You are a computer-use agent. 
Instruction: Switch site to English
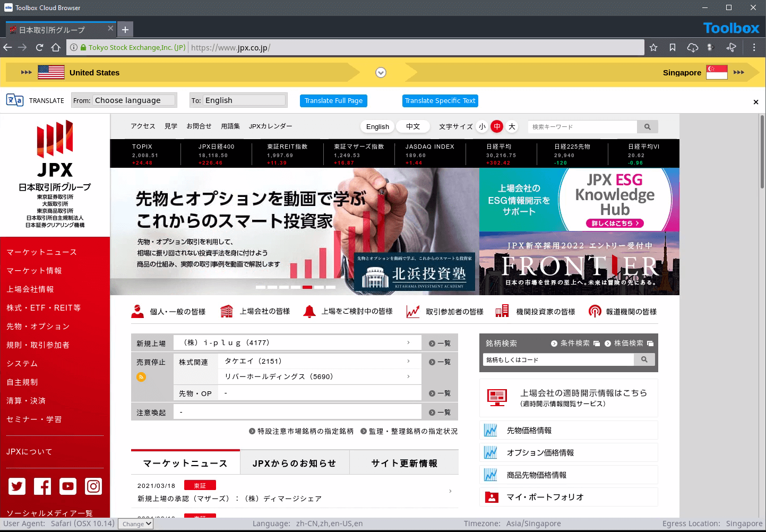(x=377, y=126)
